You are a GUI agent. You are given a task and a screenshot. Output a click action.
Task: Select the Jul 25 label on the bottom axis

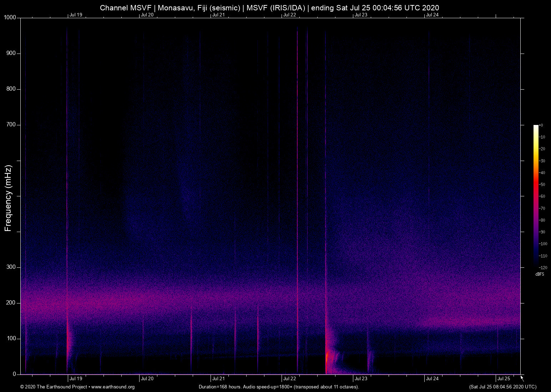(x=504, y=378)
